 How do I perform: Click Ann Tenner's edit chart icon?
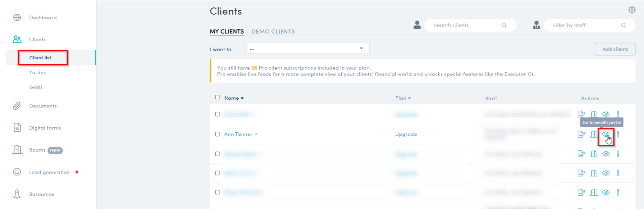point(581,135)
